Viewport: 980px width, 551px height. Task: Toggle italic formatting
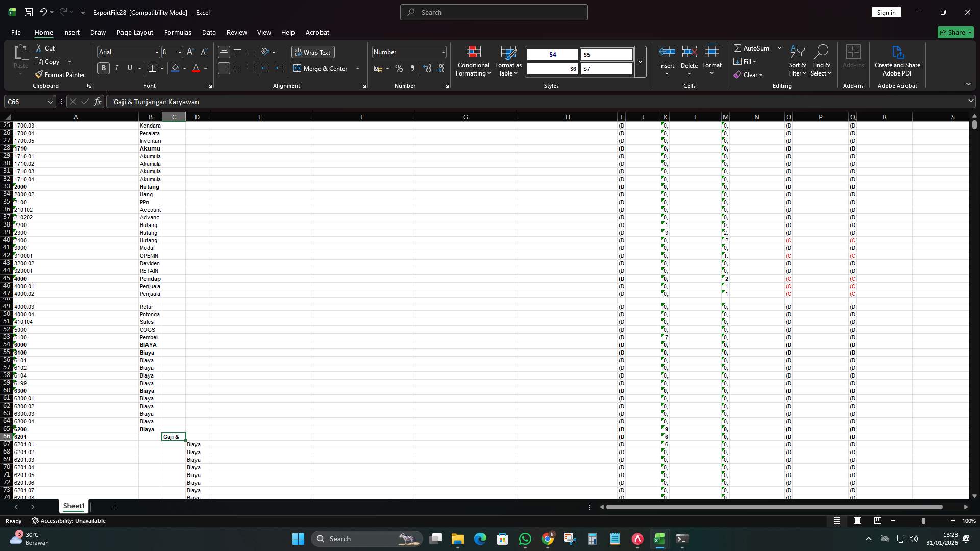(116, 68)
